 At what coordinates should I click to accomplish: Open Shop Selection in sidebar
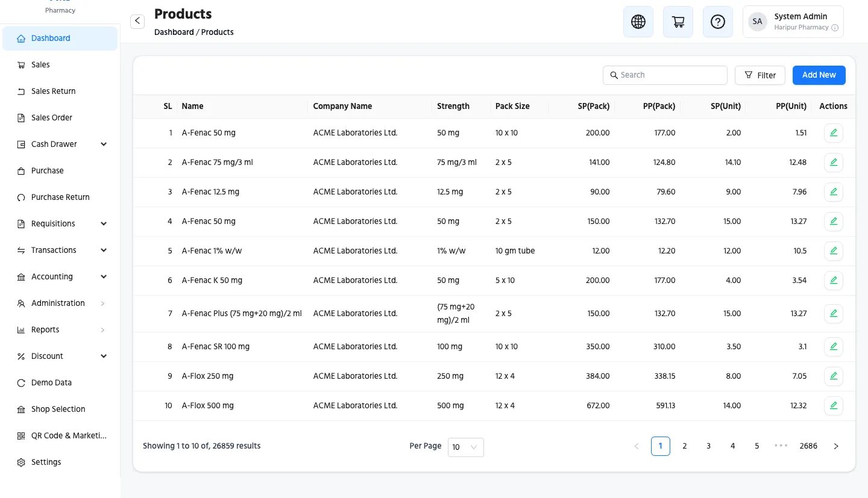click(x=60, y=409)
